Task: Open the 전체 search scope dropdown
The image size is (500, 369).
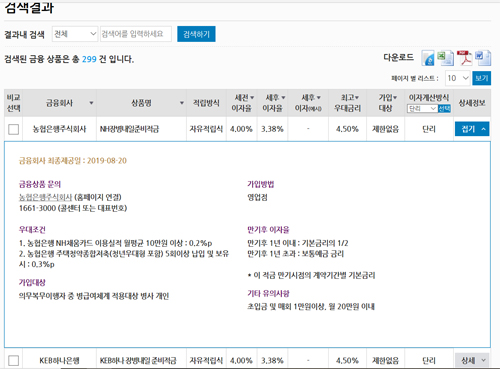Action: click(x=75, y=34)
